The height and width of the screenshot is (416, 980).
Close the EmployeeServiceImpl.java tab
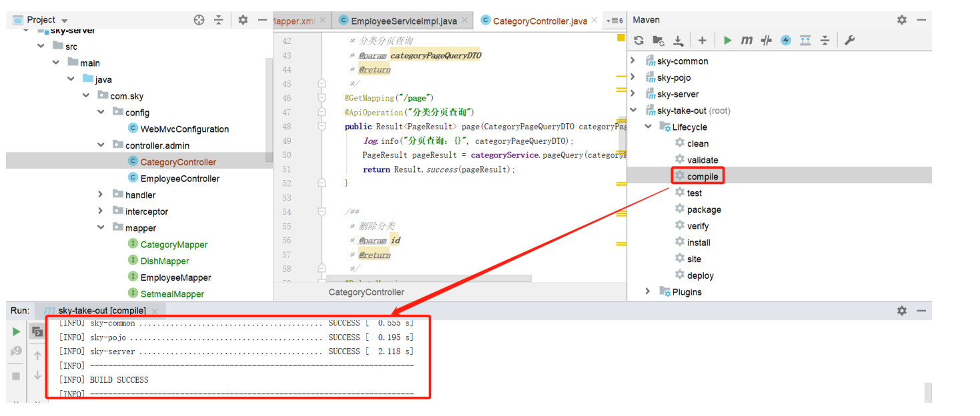[465, 21]
